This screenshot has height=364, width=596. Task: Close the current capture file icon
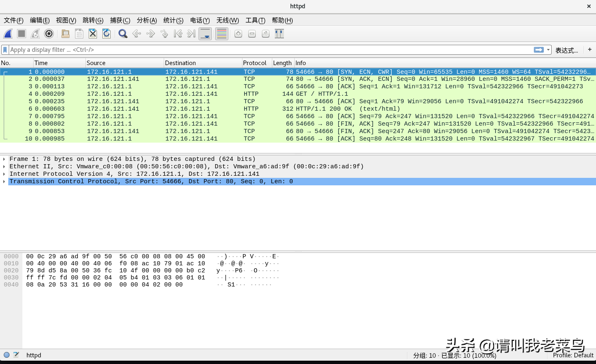[93, 34]
